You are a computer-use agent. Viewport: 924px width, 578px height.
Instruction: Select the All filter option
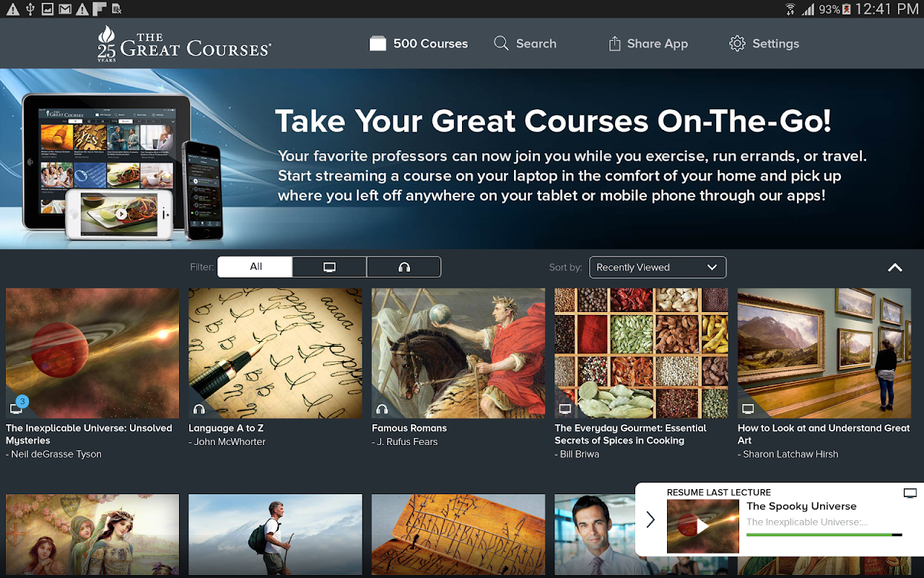[255, 267]
